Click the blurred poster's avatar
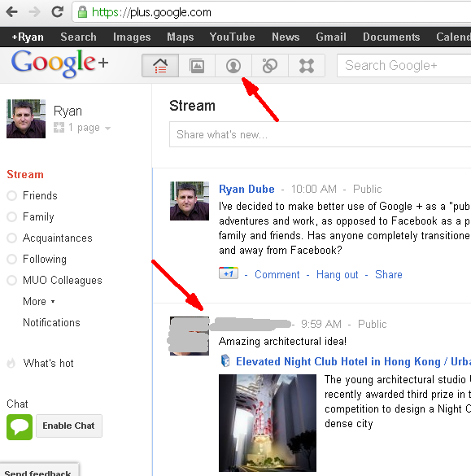This screenshot has width=471, height=476. click(190, 336)
